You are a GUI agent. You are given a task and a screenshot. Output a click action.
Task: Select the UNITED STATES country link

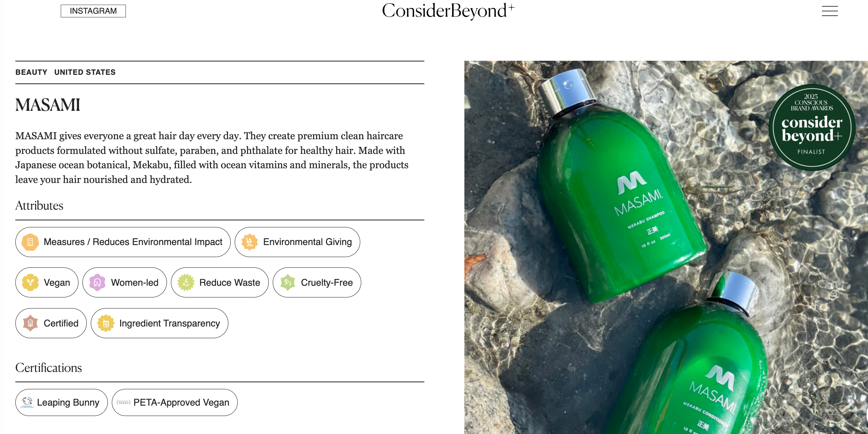[x=85, y=72]
